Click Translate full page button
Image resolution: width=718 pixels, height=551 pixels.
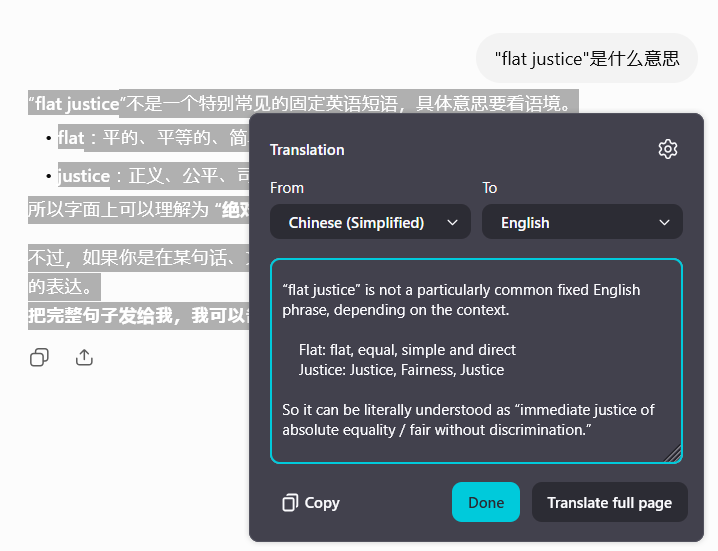click(x=609, y=502)
